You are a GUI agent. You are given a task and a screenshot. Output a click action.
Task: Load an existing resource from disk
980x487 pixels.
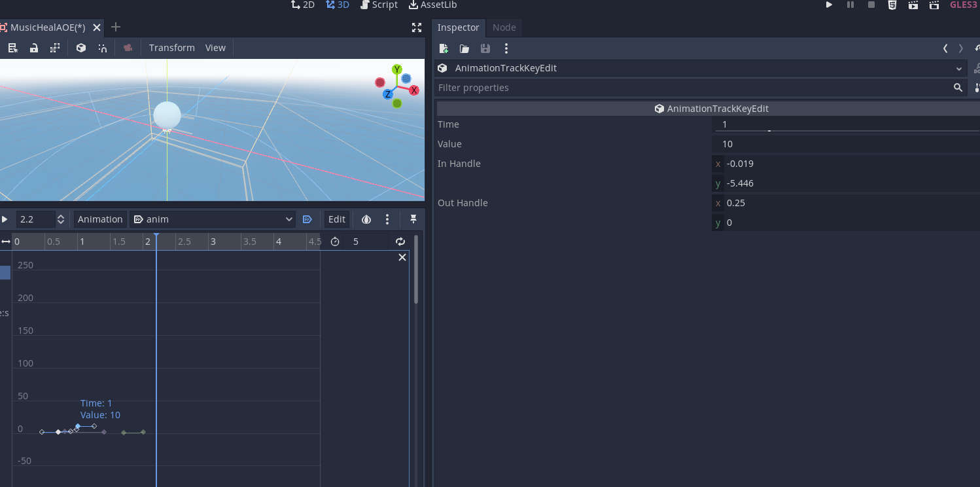pyautogui.click(x=464, y=48)
